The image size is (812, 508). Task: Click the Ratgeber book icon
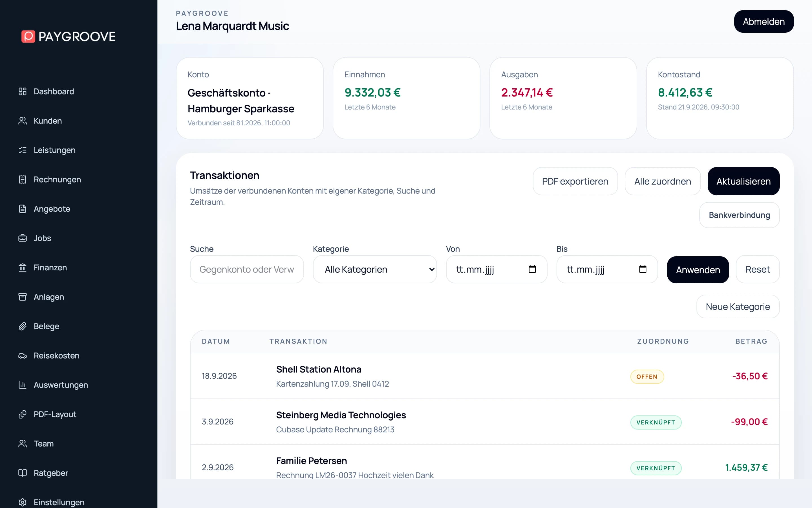point(23,473)
